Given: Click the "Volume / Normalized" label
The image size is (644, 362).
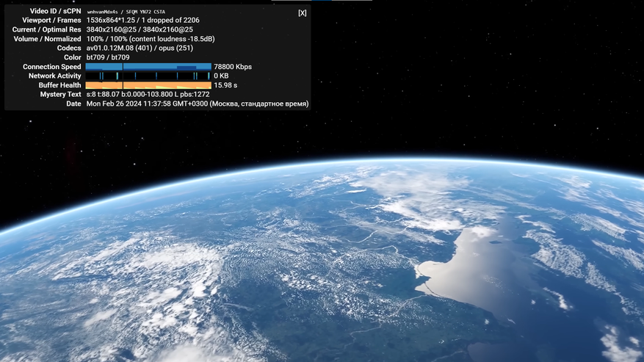Looking at the screenshot, I should 48,39.
